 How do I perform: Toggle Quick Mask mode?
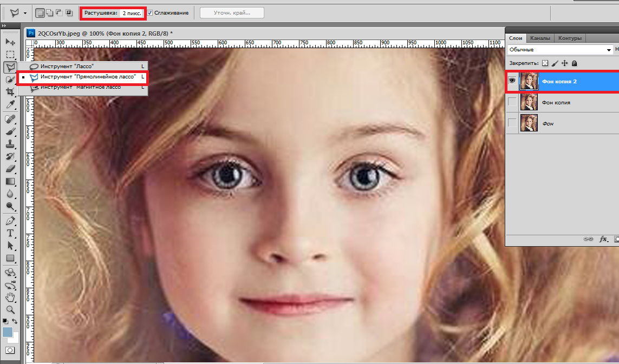coord(10,350)
